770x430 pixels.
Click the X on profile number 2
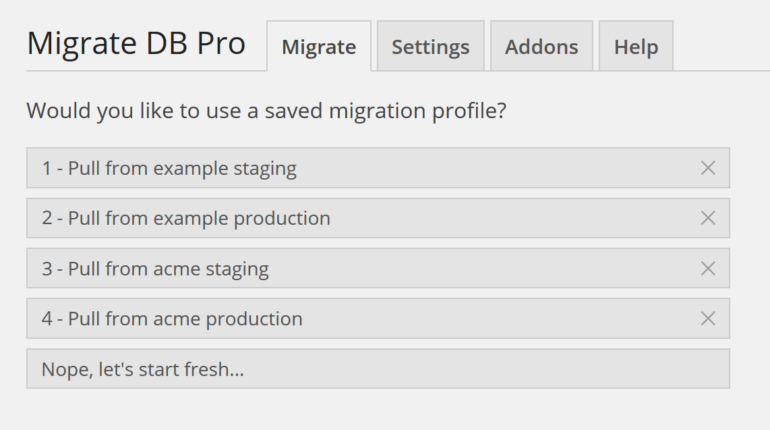[708, 218]
